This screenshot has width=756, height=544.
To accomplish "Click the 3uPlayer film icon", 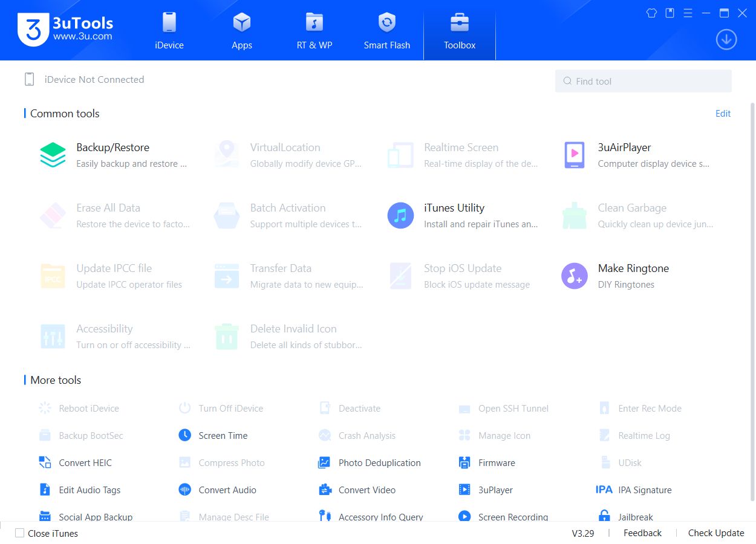I will (x=464, y=490).
